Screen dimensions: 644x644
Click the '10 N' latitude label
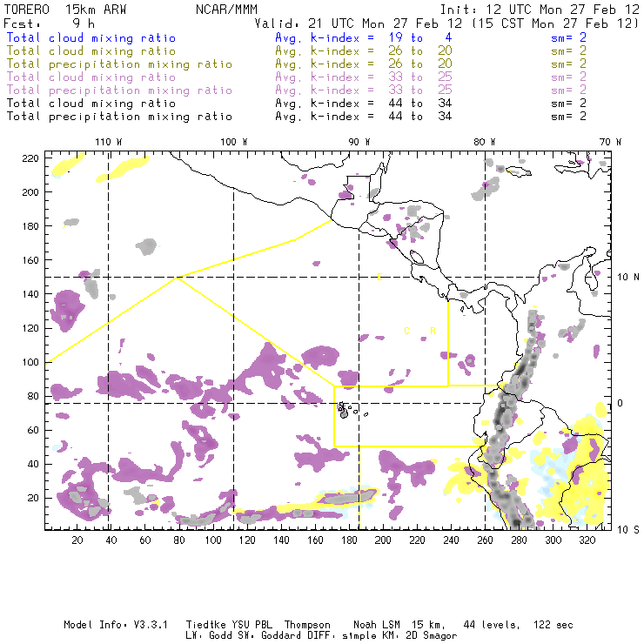pyautogui.click(x=628, y=278)
